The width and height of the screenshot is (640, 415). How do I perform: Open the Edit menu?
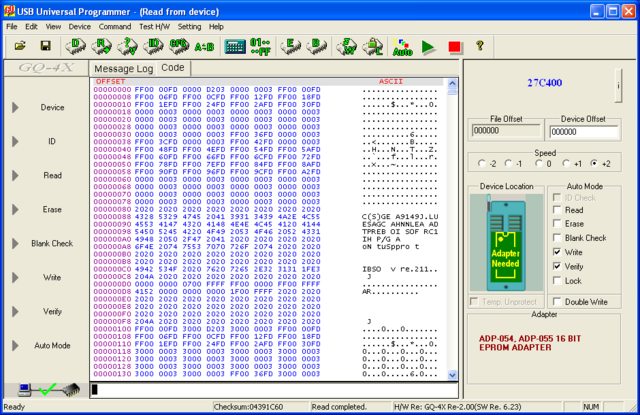click(x=31, y=27)
